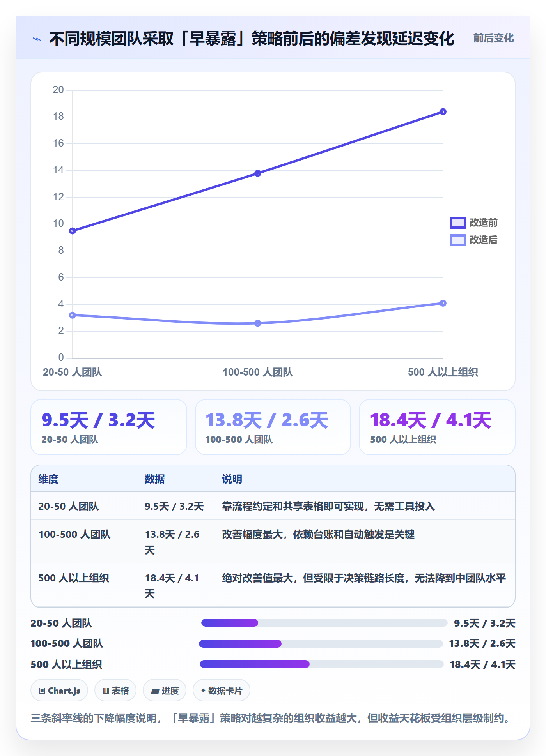The image size is (546, 756).
Task: Click the 改造前 data point at 500 人以上组织
Action: coord(443,112)
